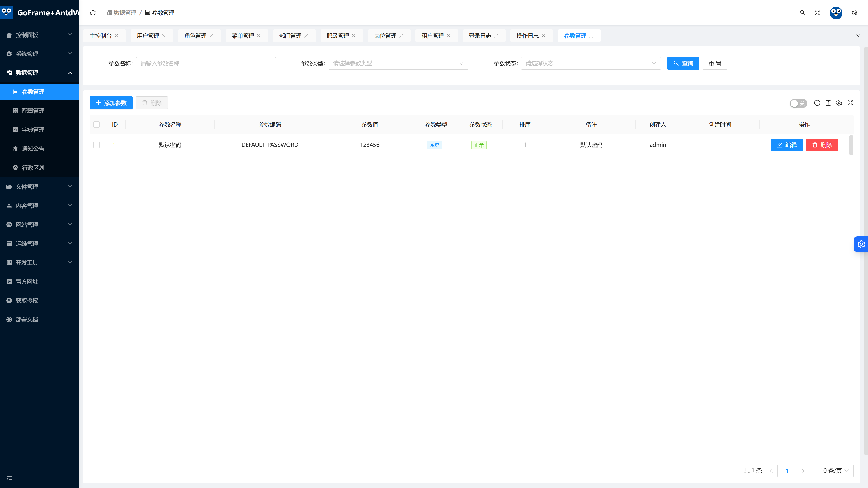Open table column settings gear icon

839,103
